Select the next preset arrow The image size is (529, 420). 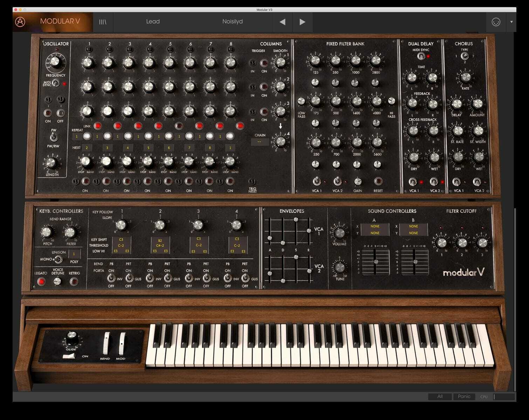tap(303, 21)
